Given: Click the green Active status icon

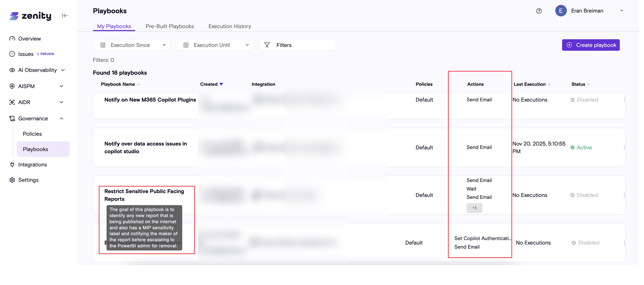Looking at the screenshot, I should (x=572, y=147).
